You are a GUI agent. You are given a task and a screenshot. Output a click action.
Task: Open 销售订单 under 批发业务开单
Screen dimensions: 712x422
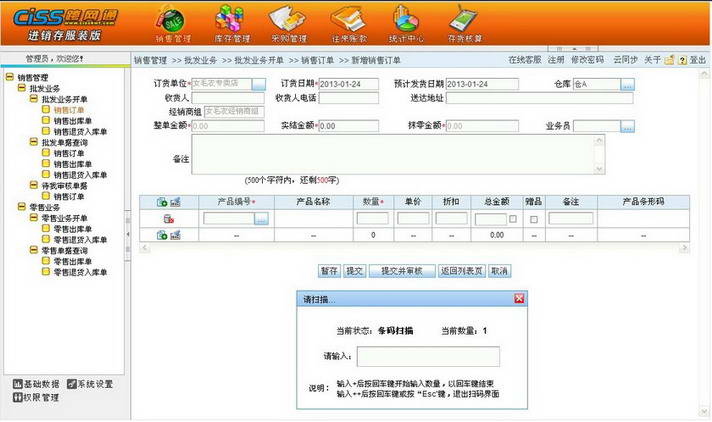click(x=69, y=110)
